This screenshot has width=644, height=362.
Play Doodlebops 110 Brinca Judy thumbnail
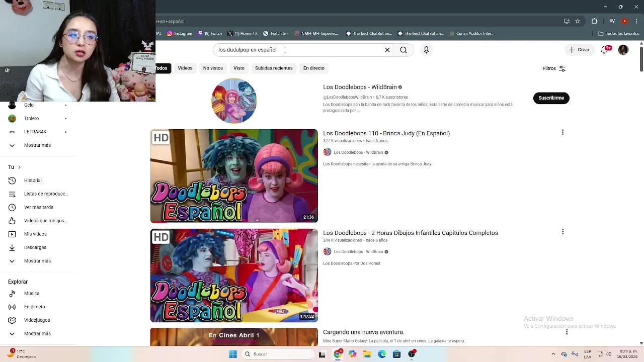[x=234, y=176]
